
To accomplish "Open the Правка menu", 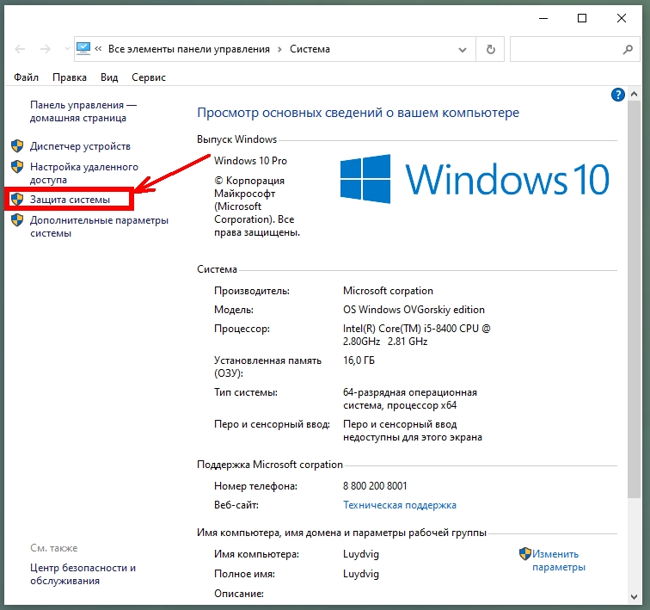I will 70,77.
